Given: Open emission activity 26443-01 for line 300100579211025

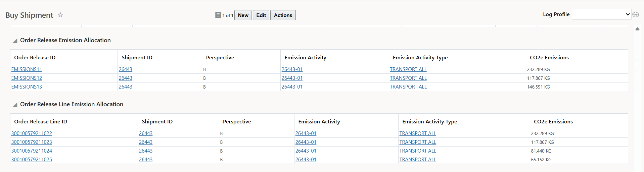Looking at the screenshot, I should pyautogui.click(x=306, y=160).
